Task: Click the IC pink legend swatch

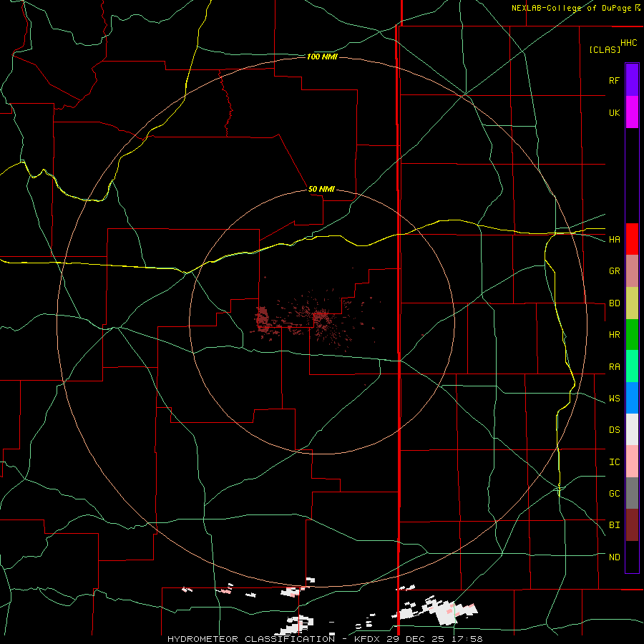Action: click(x=632, y=462)
